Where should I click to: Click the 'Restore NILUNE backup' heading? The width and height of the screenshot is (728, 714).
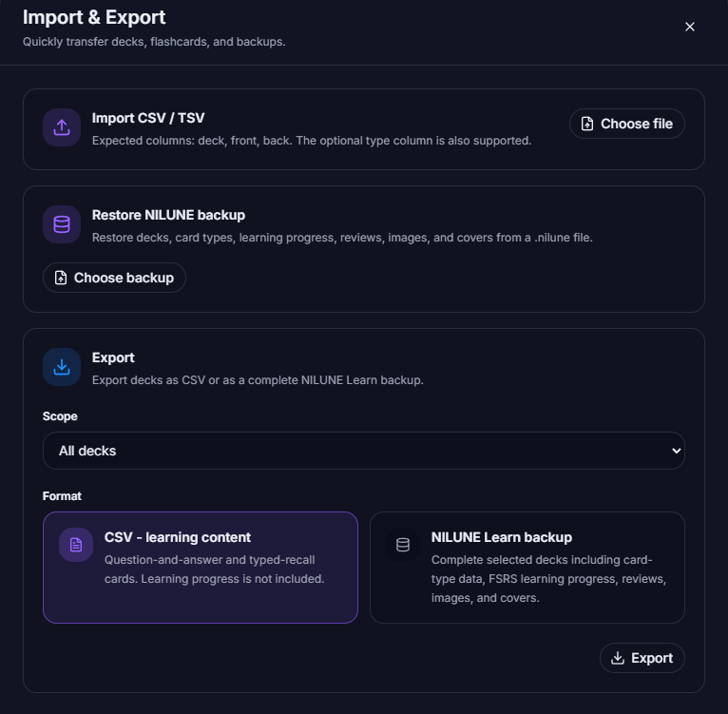coord(168,215)
